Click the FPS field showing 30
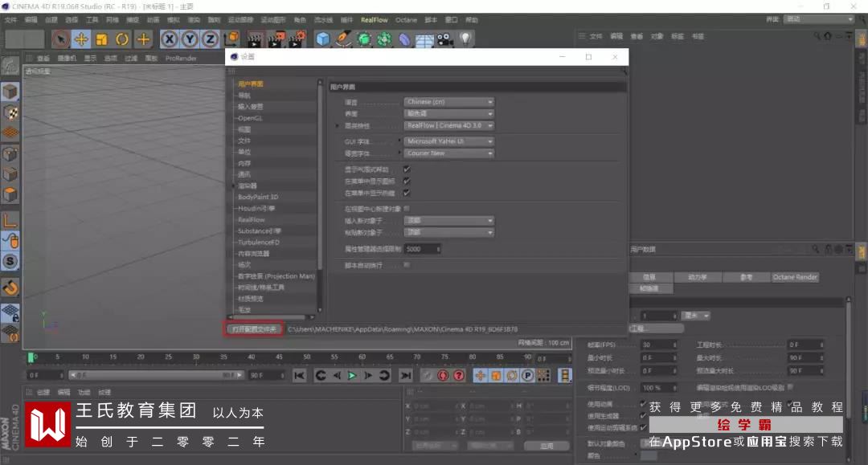Image resolution: width=868 pixels, height=465 pixels. pos(659,345)
